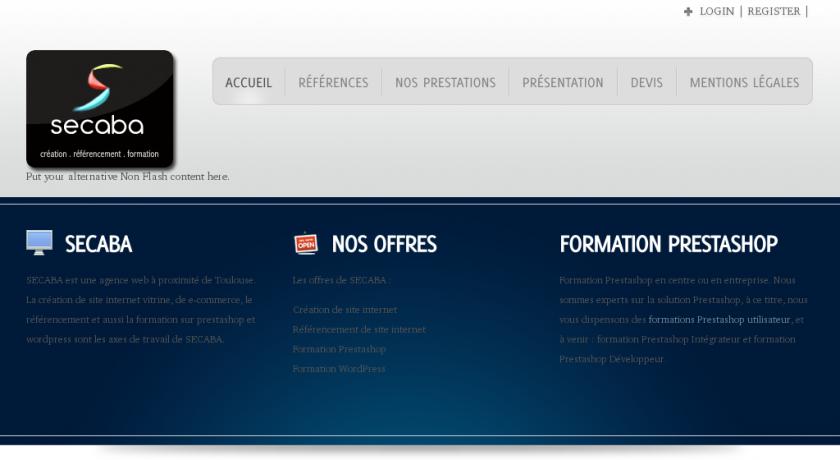Open the NOS PRESTATIONS menu item

tap(445, 82)
